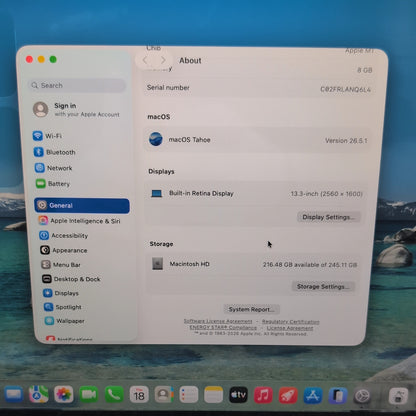Open Desktop & Dock settings
The image size is (416, 416).
[71, 279]
